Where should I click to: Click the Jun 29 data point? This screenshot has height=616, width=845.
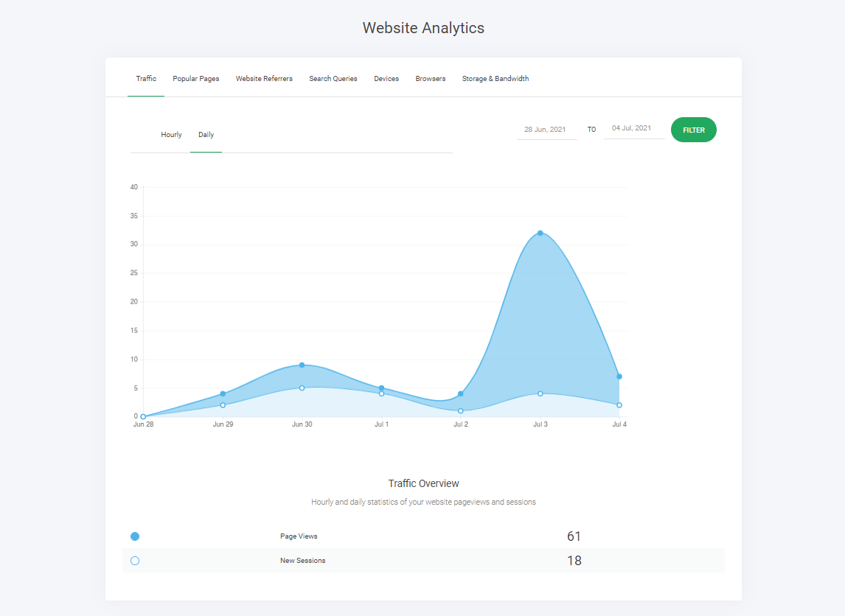coord(223,394)
